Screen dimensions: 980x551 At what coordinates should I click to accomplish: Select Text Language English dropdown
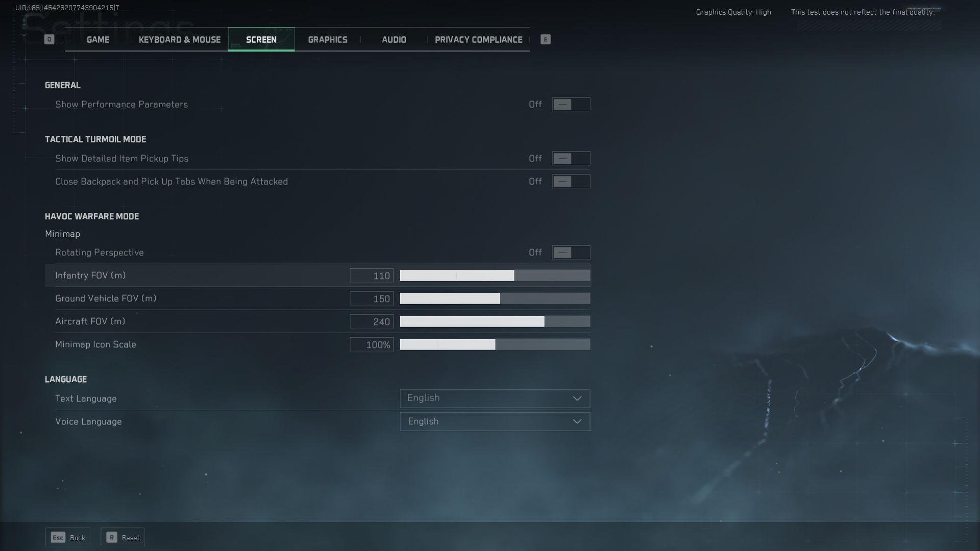[x=495, y=398]
